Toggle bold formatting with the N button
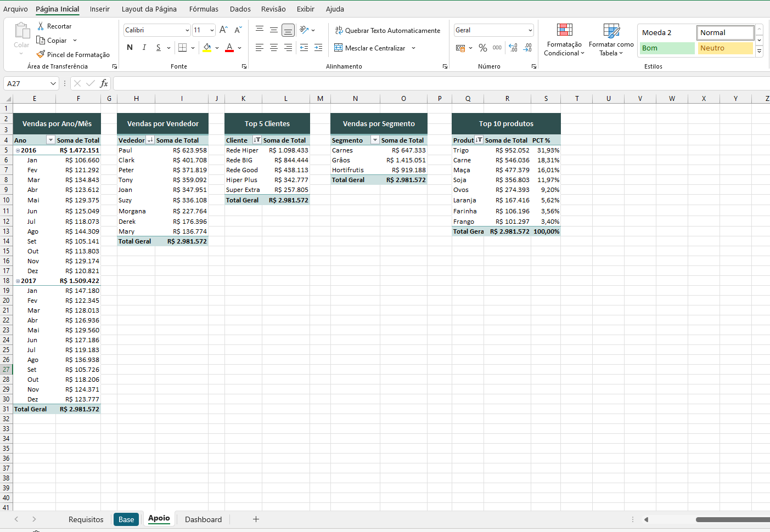This screenshot has height=532, width=770. (130, 48)
